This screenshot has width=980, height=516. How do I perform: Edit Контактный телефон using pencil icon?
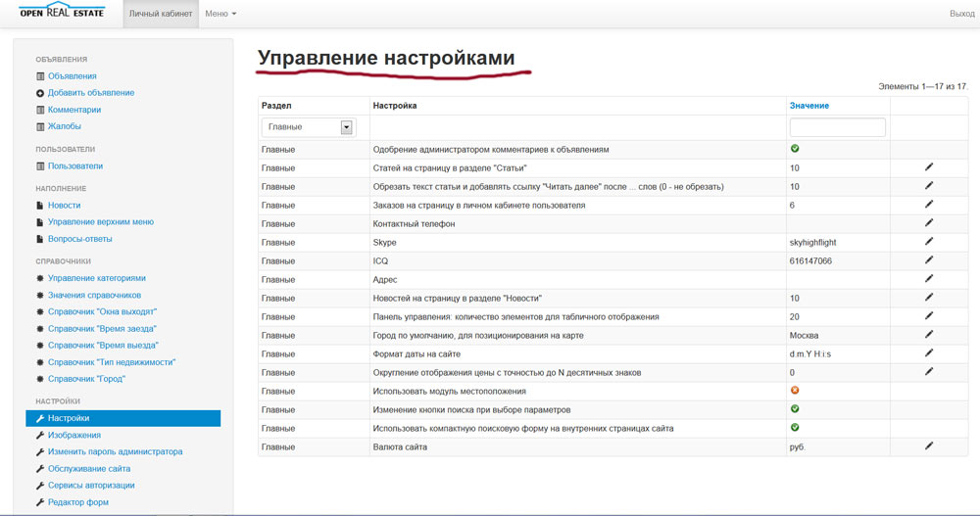coord(929,223)
